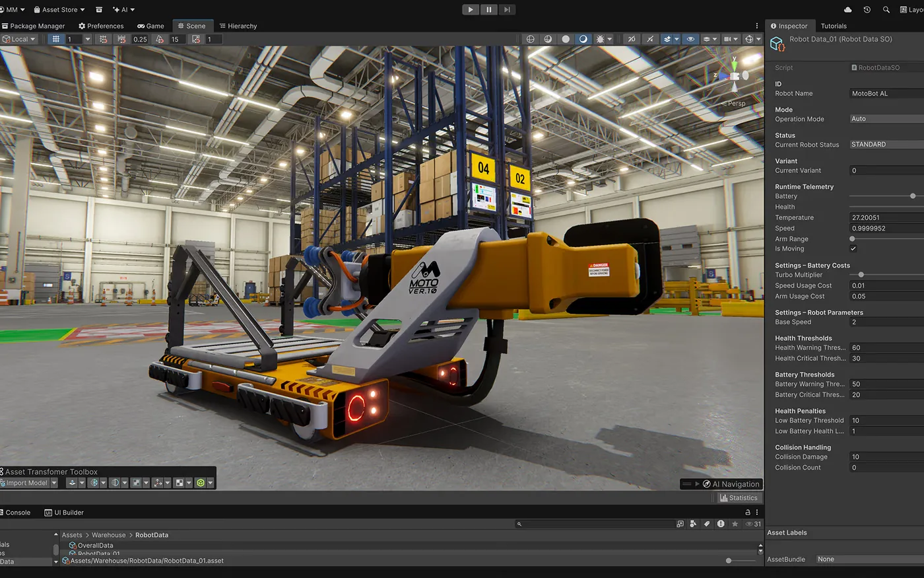
Task: Click the favorites star icon in Project panel
Action: (735, 524)
